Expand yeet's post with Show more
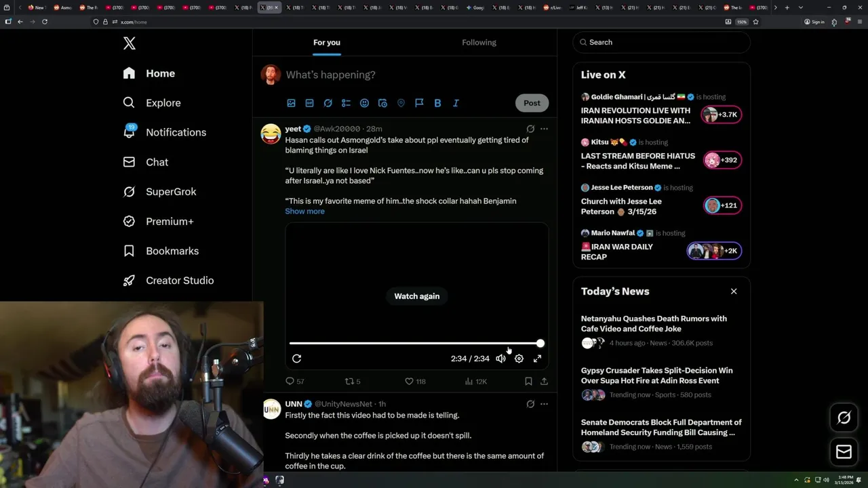 tap(304, 211)
